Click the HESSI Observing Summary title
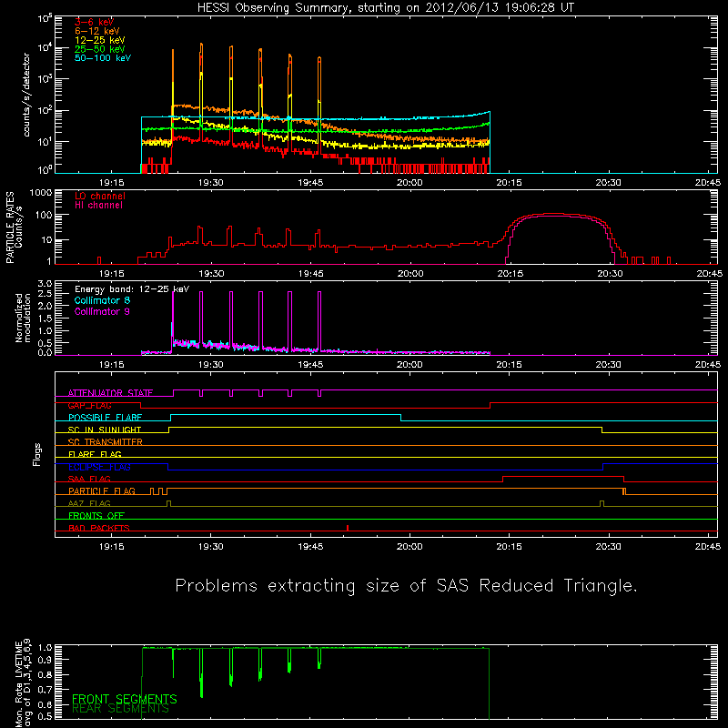The height and width of the screenshot is (728, 728). point(385,8)
